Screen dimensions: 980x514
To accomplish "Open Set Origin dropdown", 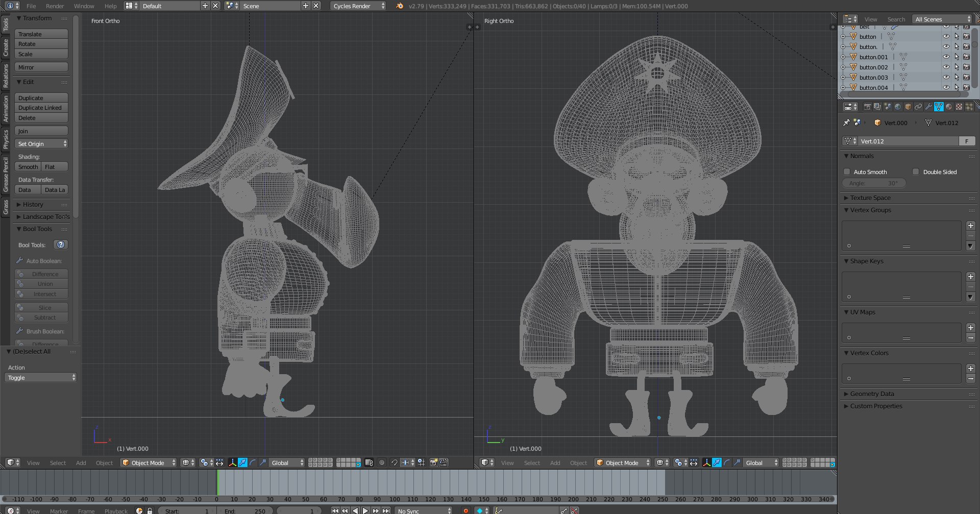I will click(x=41, y=144).
